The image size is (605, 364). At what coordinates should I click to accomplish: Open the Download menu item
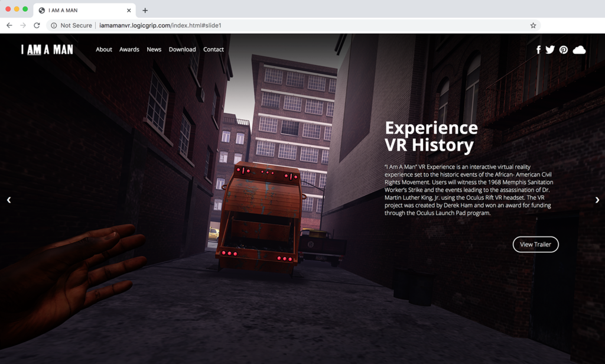(x=182, y=50)
